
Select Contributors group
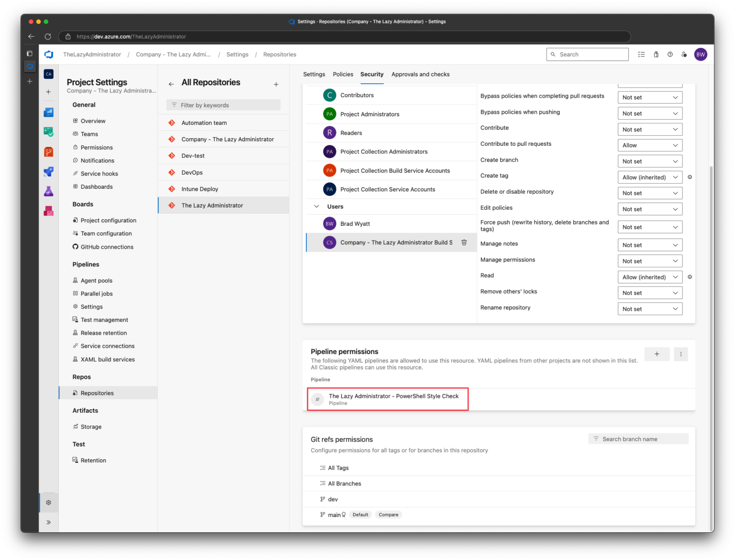tap(391, 95)
